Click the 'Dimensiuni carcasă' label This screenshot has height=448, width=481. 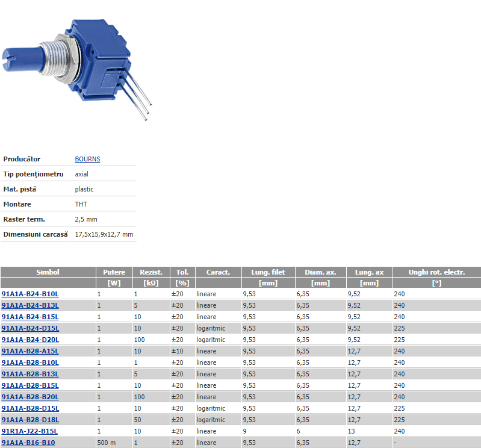(36, 234)
